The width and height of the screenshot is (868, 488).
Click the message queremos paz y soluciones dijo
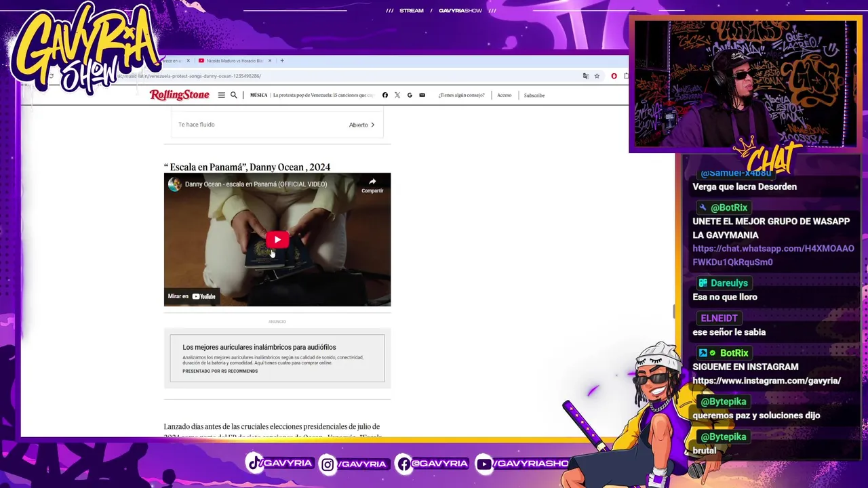(x=756, y=415)
